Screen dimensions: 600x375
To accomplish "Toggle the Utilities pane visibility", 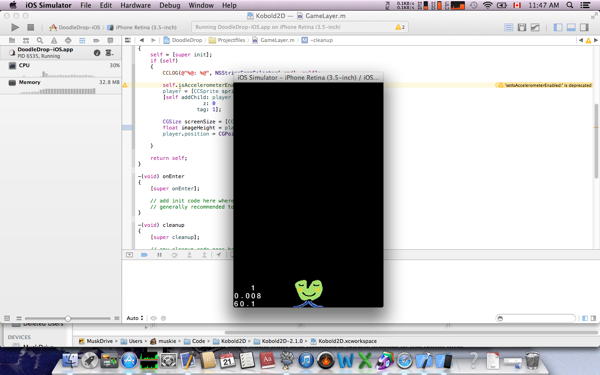I will tap(584, 27).
